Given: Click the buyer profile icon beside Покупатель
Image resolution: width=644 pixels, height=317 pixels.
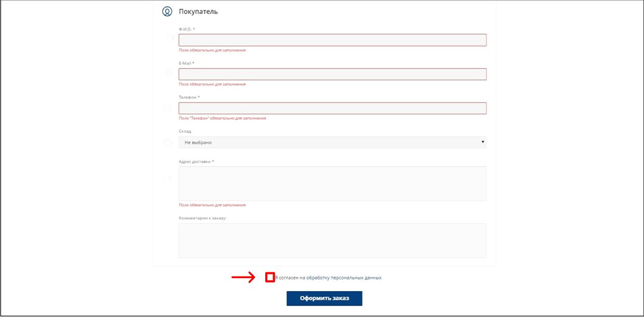Looking at the screenshot, I should click(x=167, y=11).
